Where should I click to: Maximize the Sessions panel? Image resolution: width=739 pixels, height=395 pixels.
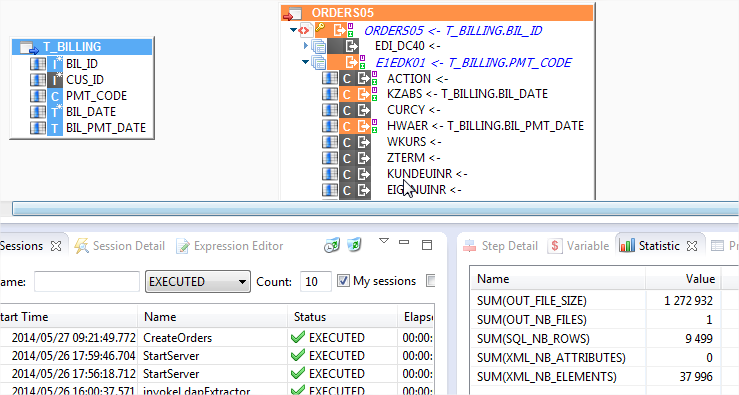coord(427,245)
